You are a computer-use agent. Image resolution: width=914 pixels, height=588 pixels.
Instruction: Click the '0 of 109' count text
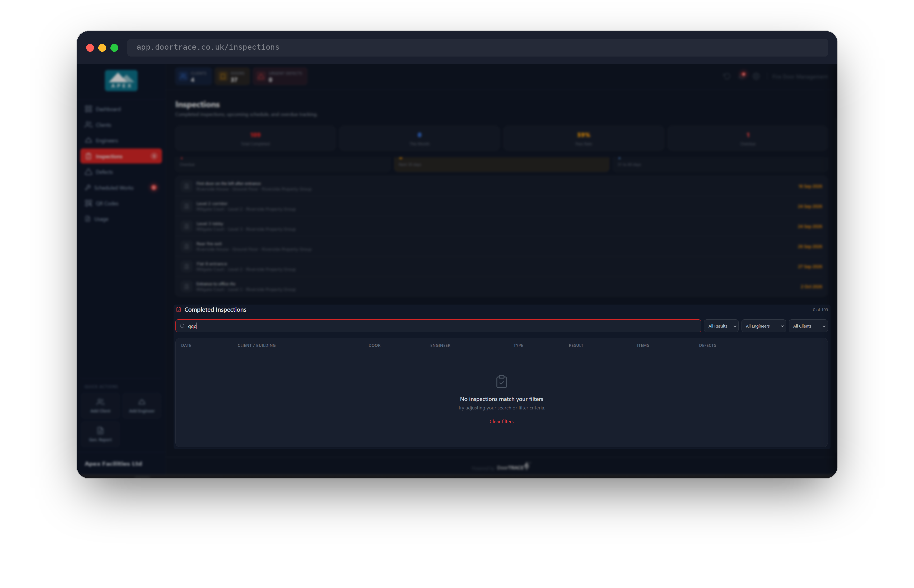[x=820, y=310]
